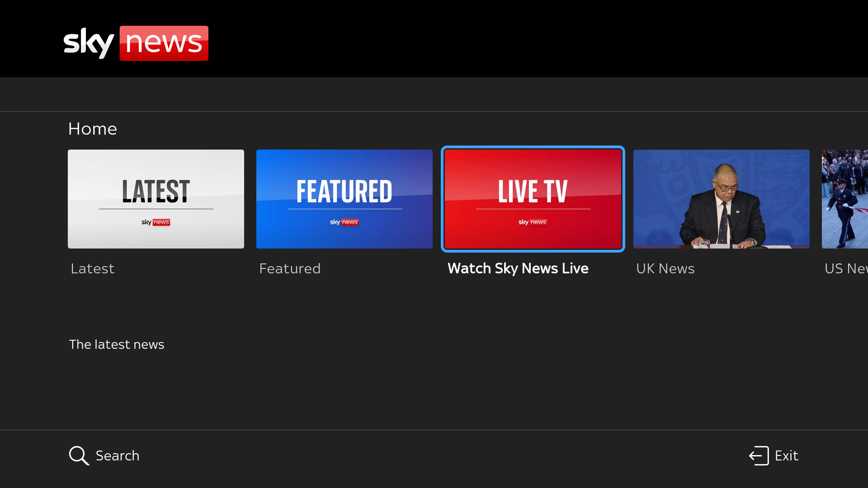Click the text reading The latest news
868x488 pixels.
[x=117, y=344]
